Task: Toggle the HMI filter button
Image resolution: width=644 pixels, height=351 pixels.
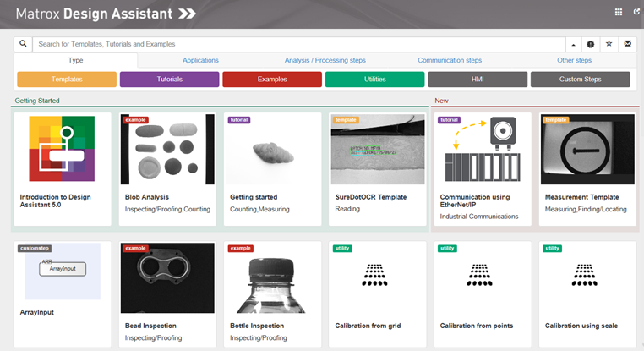Action: (x=478, y=80)
